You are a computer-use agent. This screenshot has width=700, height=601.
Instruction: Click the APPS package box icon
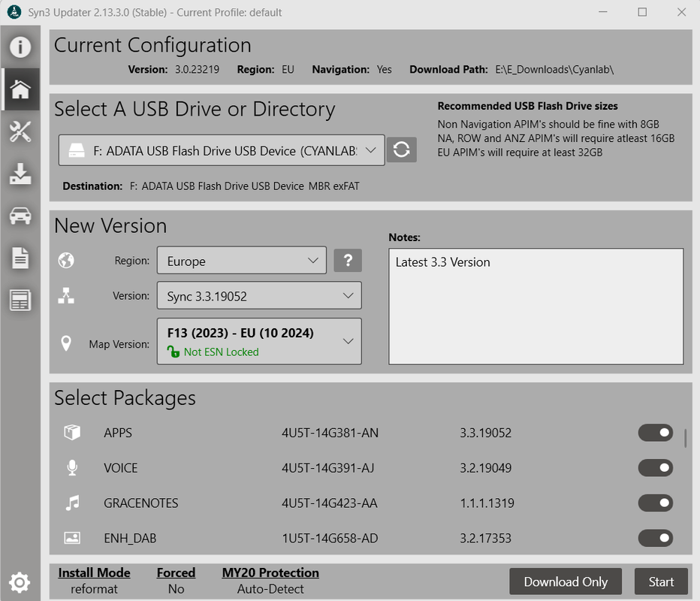coord(72,432)
